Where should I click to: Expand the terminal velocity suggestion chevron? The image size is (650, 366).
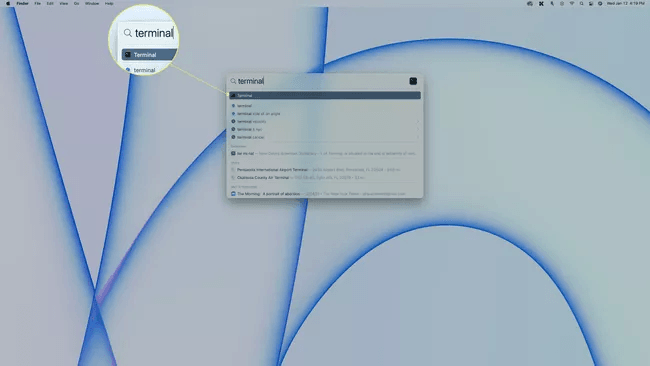click(x=417, y=121)
